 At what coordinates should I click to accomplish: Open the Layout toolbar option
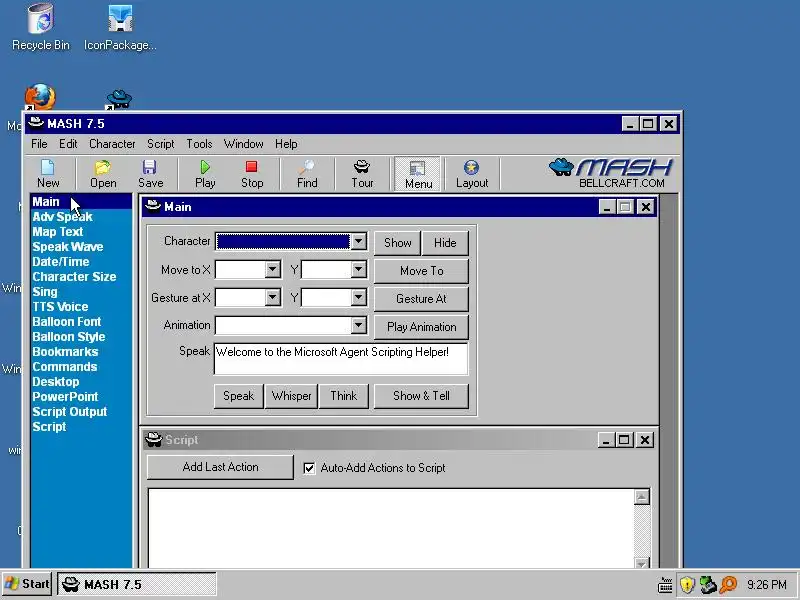pos(472,174)
